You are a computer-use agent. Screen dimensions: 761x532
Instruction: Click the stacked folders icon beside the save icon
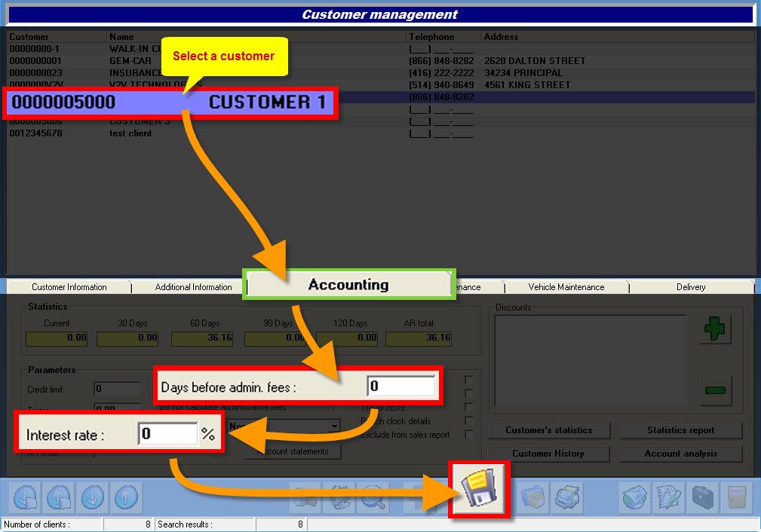[533, 497]
